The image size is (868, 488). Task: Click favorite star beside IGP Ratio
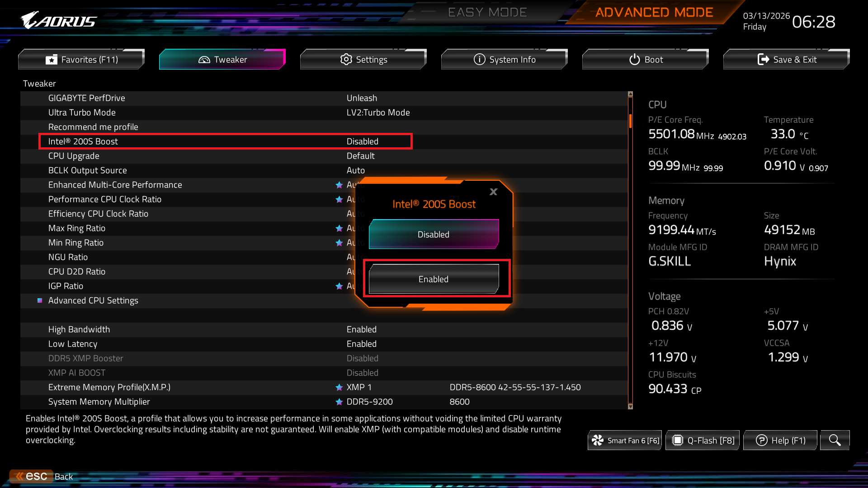(339, 286)
